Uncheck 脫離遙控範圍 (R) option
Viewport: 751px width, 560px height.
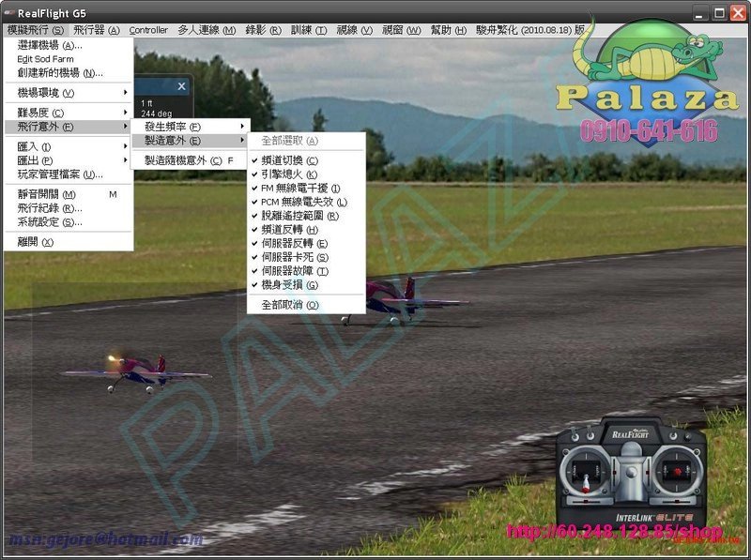(x=307, y=217)
